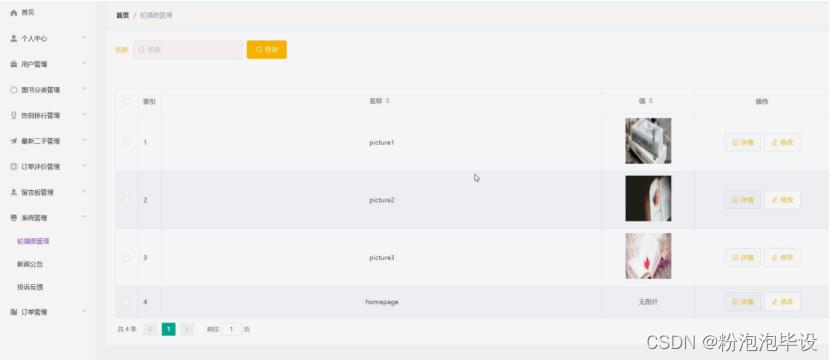Click the 用户管理 sidebar icon

click(14, 64)
